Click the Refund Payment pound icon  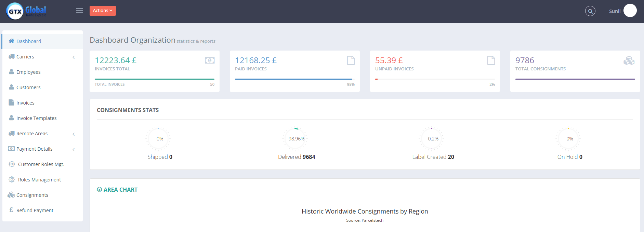[11, 210]
